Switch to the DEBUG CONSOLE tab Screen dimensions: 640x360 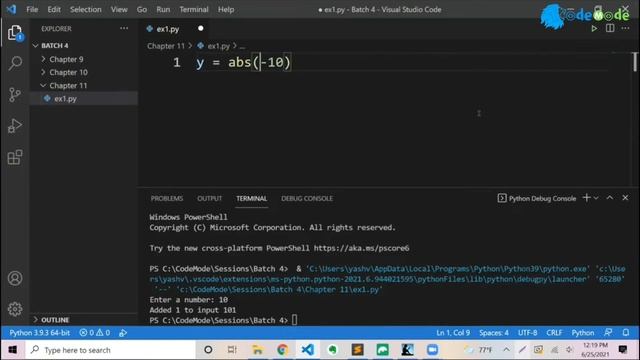click(307, 198)
